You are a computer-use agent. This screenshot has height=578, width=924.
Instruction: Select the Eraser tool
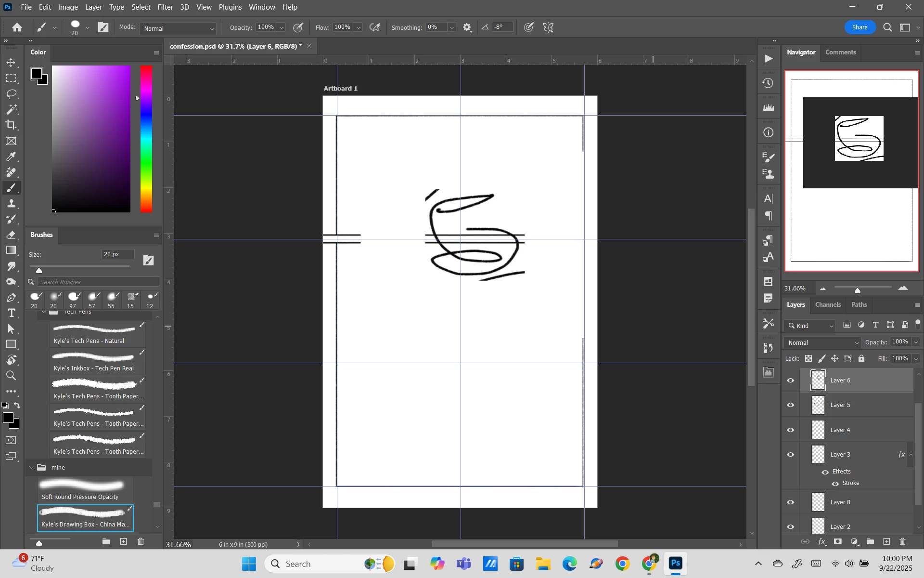click(11, 235)
